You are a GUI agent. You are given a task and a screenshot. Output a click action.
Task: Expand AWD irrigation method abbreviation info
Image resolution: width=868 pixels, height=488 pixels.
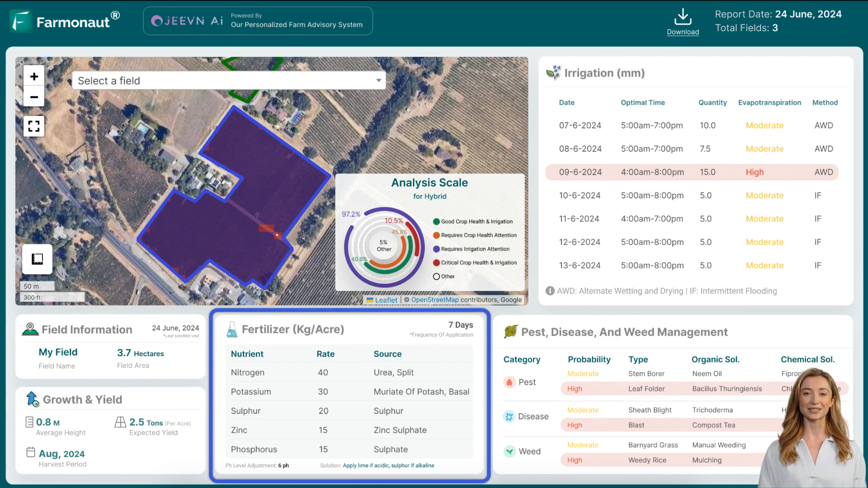(550, 291)
